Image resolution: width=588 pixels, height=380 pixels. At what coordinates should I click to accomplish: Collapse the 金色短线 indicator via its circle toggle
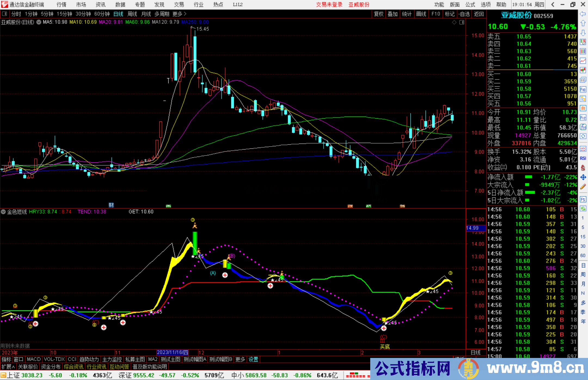tap(4, 212)
